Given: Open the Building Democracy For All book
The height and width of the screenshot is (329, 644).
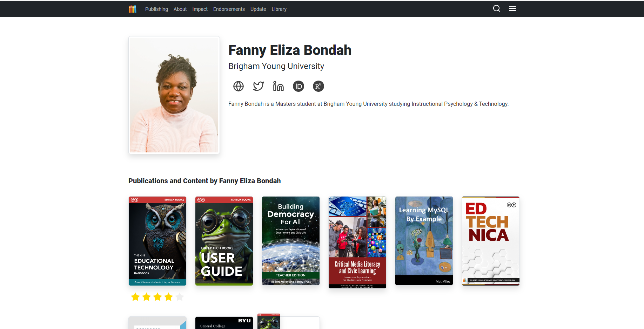Looking at the screenshot, I should pyautogui.click(x=291, y=241).
